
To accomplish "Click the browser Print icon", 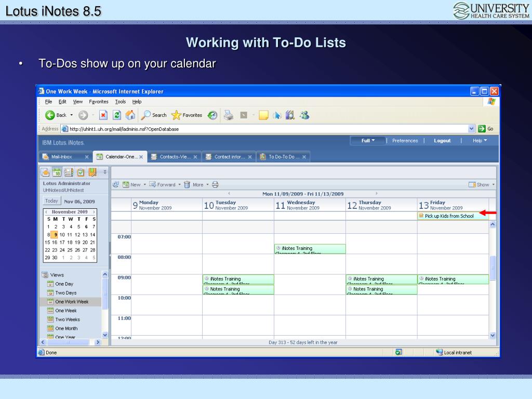I will click(x=229, y=115).
